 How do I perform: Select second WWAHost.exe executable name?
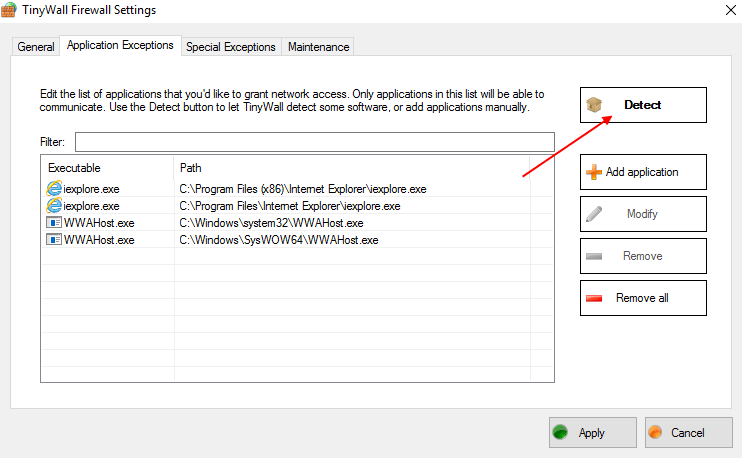click(x=99, y=240)
